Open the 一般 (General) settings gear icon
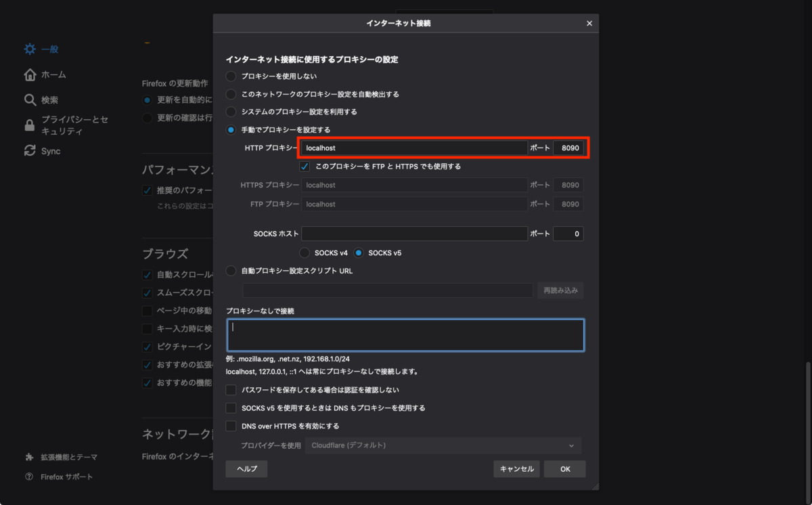Screen dimensions: 812x505 point(30,49)
